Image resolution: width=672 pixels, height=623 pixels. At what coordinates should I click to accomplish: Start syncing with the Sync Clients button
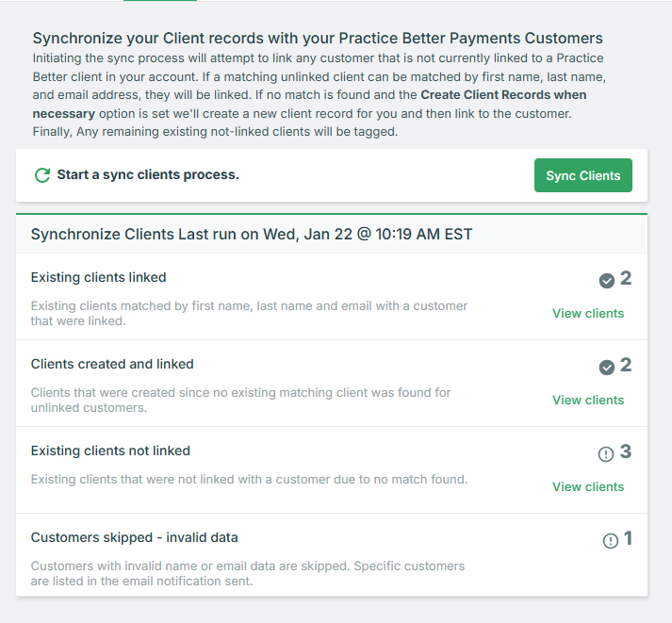[x=582, y=175]
